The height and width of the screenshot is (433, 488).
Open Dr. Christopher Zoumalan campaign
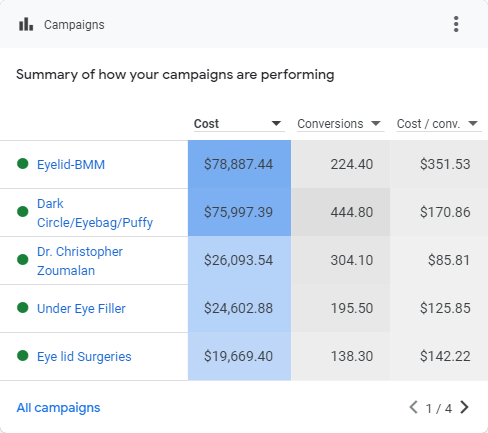tap(80, 261)
